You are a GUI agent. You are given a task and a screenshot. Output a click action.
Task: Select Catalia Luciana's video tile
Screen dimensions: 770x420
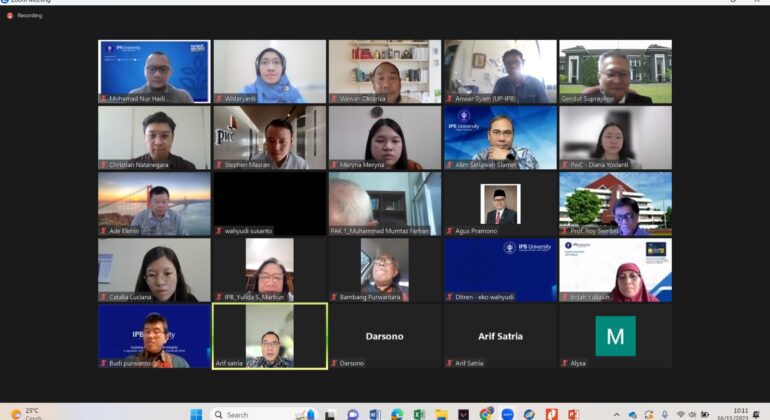[x=154, y=270]
